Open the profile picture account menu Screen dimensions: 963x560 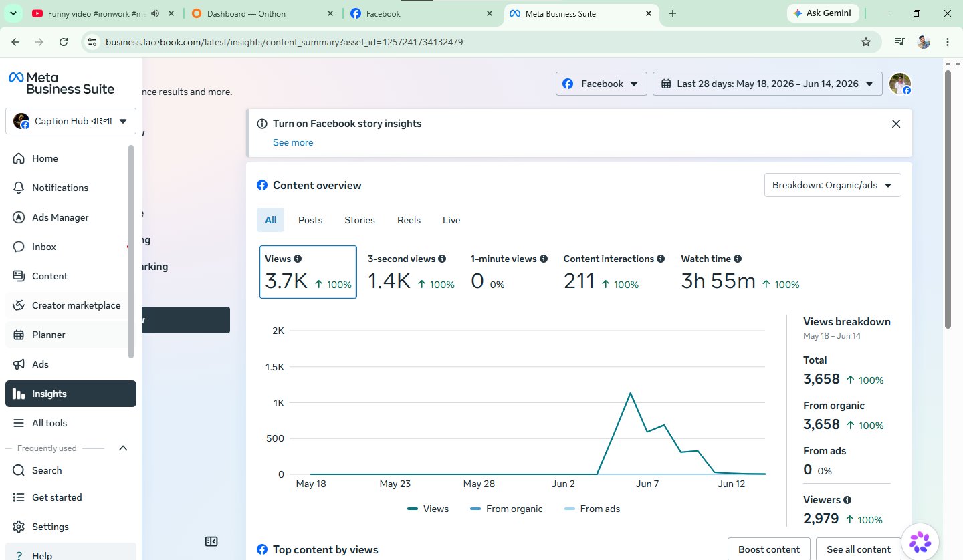tap(900, 84)
